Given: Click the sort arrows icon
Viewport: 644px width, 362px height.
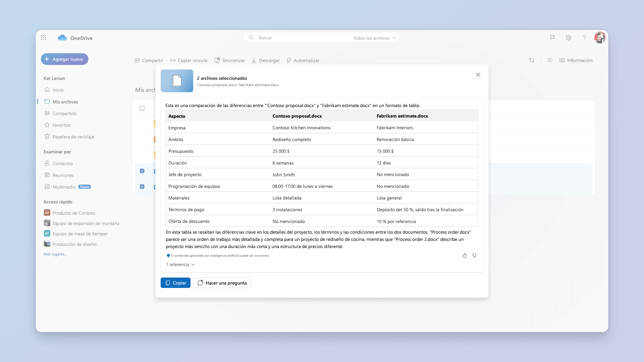Looking at the screenshot, I should [x=532, y=60].
